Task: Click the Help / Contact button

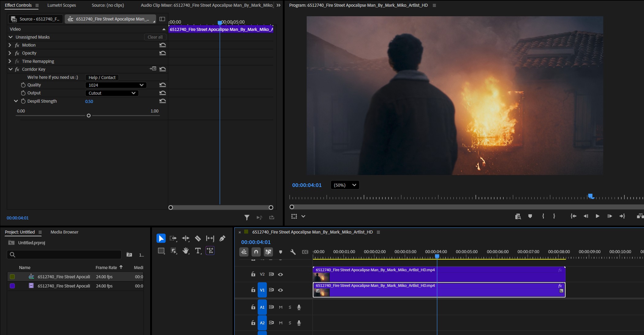Action: pyautogui.click(x=102, y=78)
